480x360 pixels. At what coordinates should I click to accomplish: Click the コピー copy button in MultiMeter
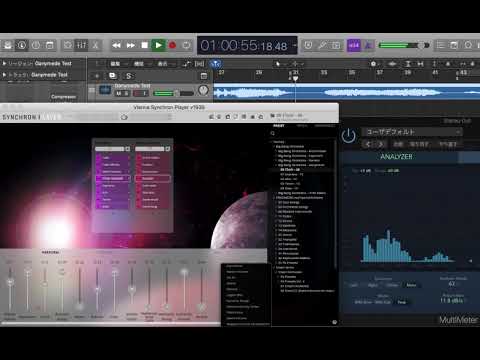[x=419, y=144]
